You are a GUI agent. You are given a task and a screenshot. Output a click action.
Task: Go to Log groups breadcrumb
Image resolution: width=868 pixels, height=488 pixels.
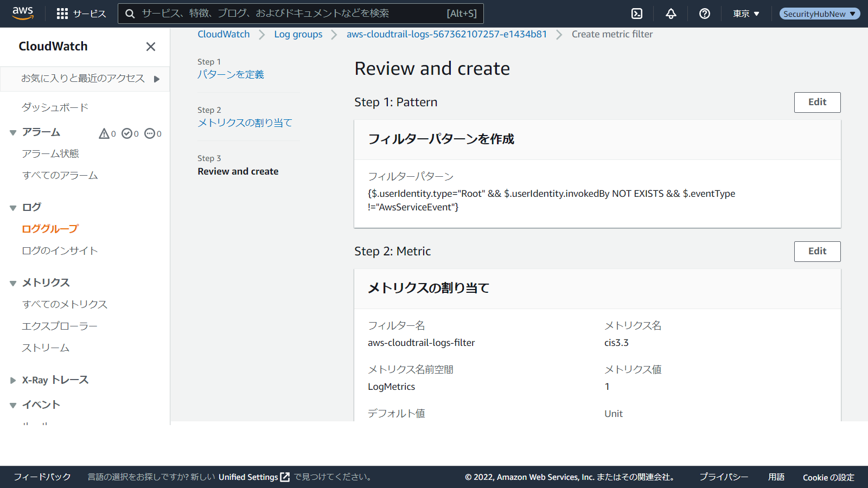click(298, 34)
